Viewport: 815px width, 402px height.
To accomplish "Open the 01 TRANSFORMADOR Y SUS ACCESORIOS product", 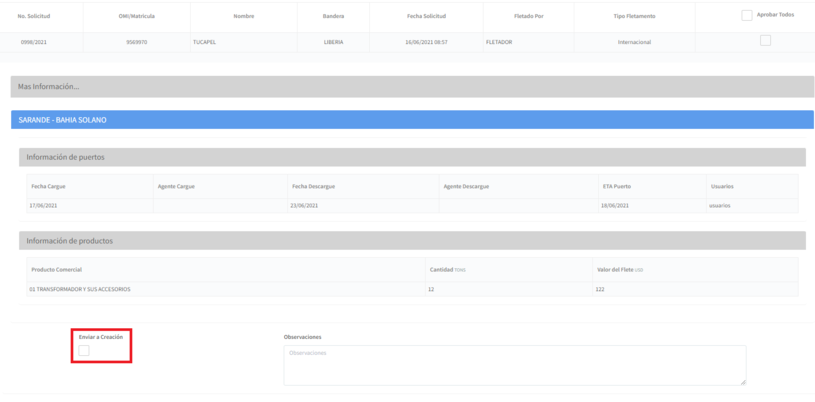I will (80, 289).
